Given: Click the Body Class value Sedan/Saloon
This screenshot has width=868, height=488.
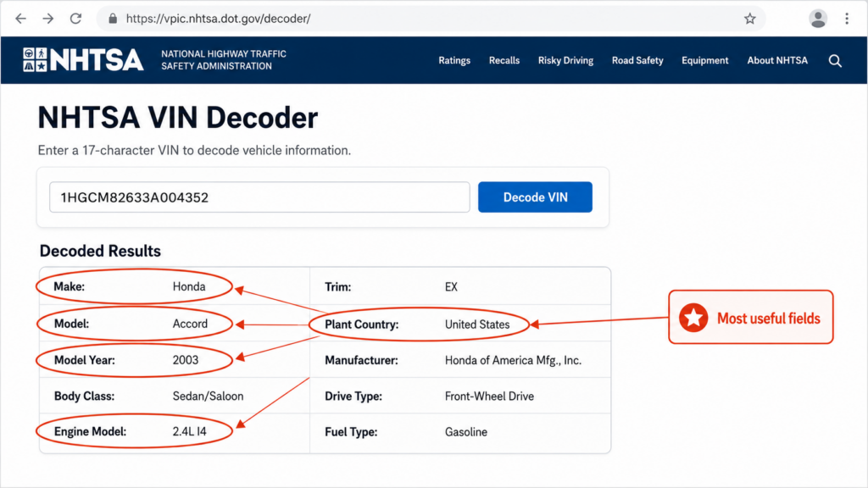Looking at the screenshot, I should [208, 396].
